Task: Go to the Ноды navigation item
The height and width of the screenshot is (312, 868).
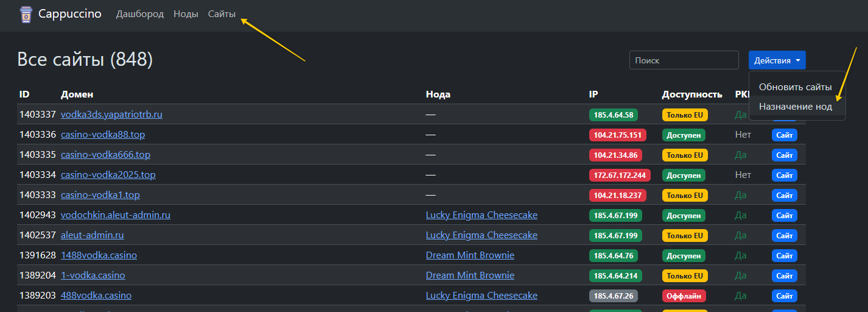Action: click(x=186, y=14)
